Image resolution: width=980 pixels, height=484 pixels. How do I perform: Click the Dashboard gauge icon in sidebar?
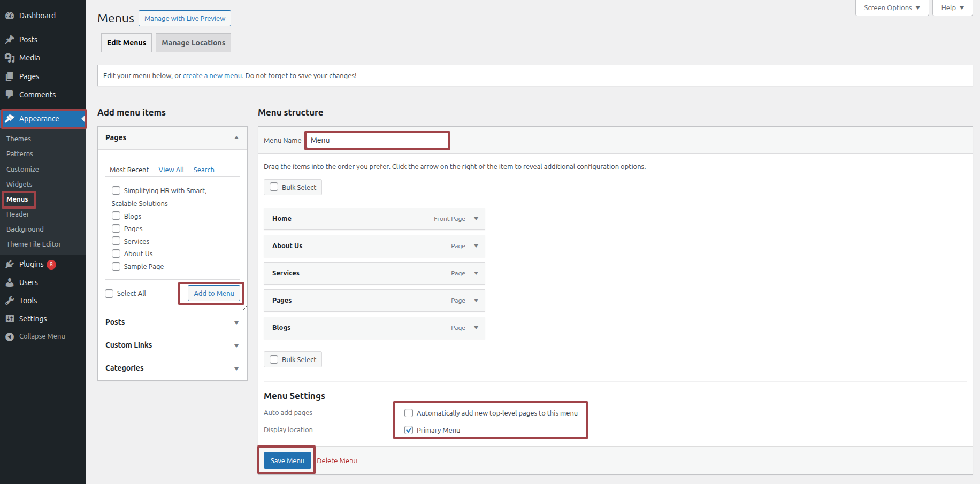click(x=10, y=16)
